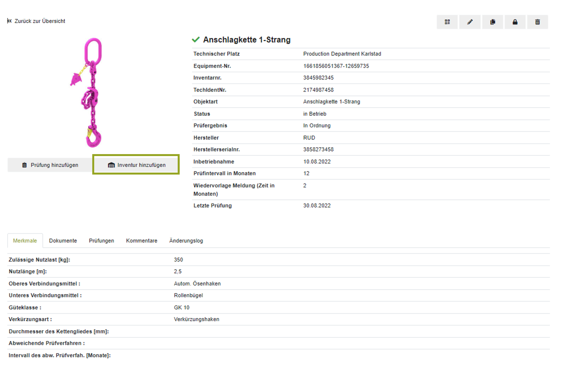Image resolution: width=588 pixels, height=365 pixels.
Task: Lock the equipment with the padlock icon
Action: 515,22
